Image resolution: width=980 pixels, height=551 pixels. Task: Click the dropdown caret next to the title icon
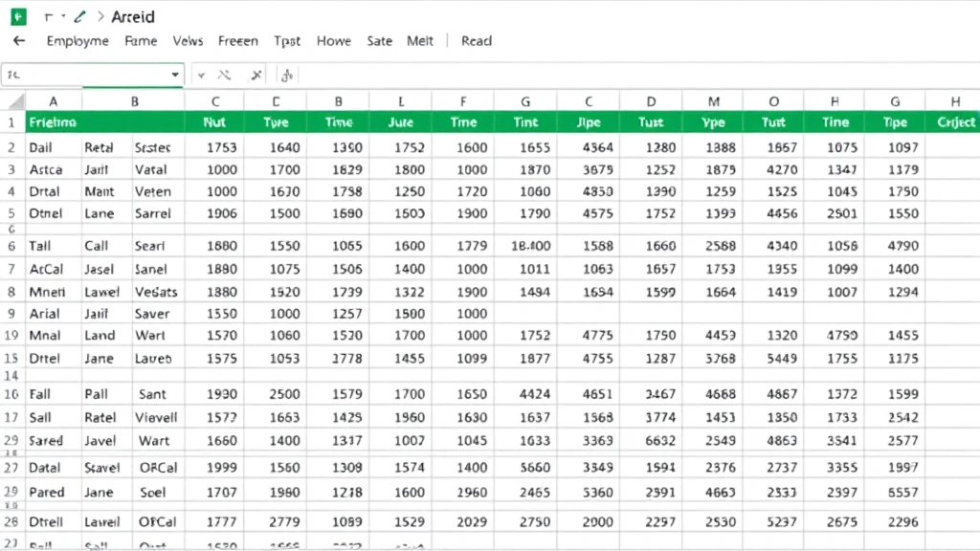[62, 16]
